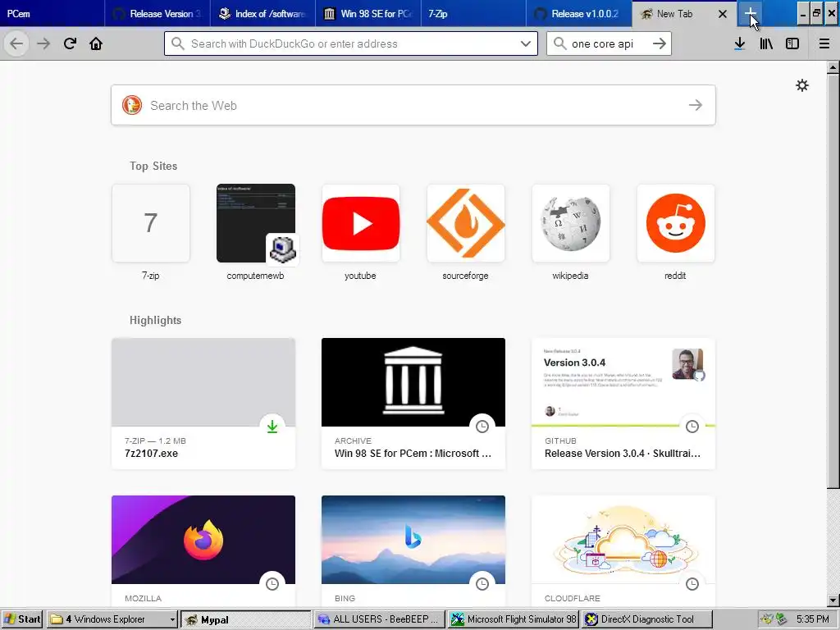Focus the Search the Web field
The image size is (840, 630).
pos(413,105)
